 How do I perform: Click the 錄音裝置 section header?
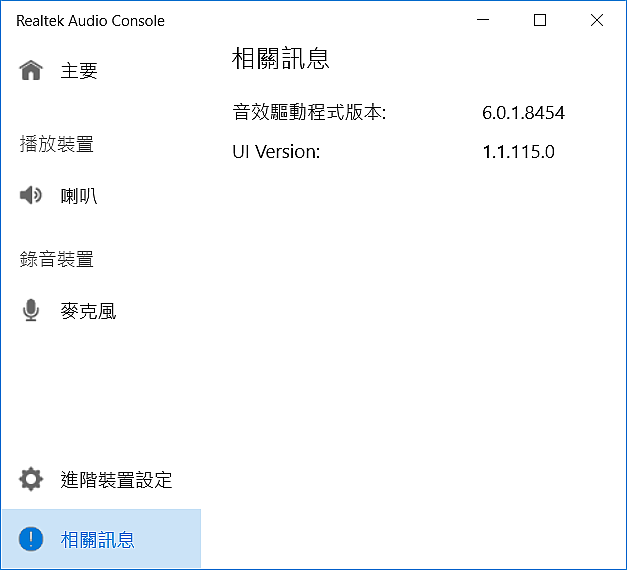[56, 259]
